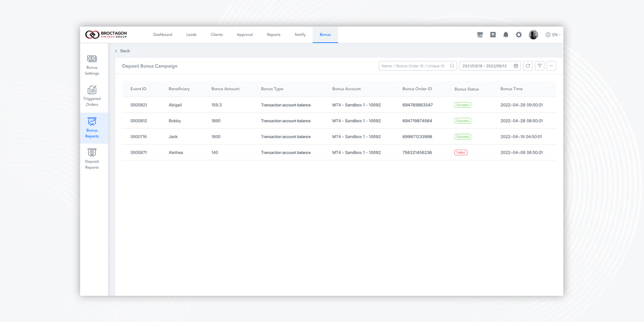644x322 pixels.
Task: Go to the Leads tab
Action: [x=192, y=35]
